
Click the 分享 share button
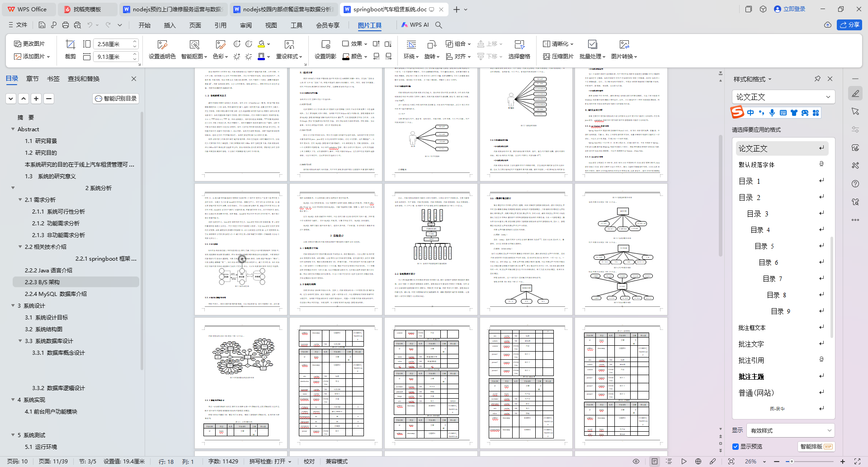coord(849,25)
